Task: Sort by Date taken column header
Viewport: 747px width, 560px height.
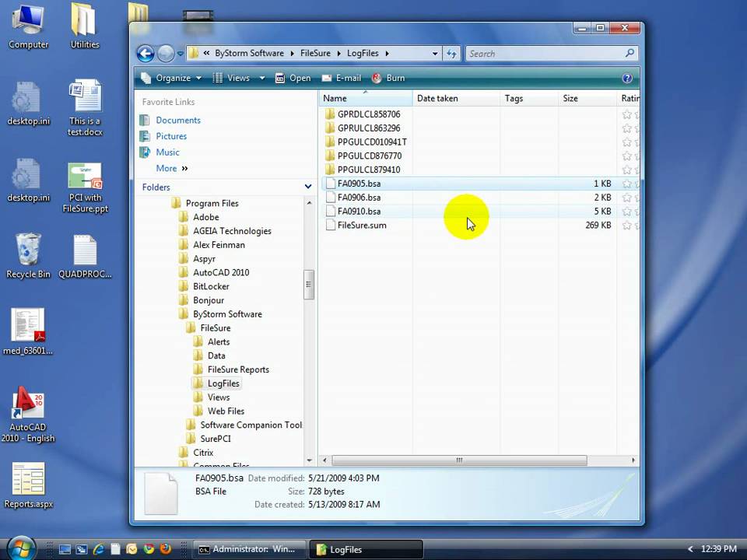Action: [x=456, y=98]
